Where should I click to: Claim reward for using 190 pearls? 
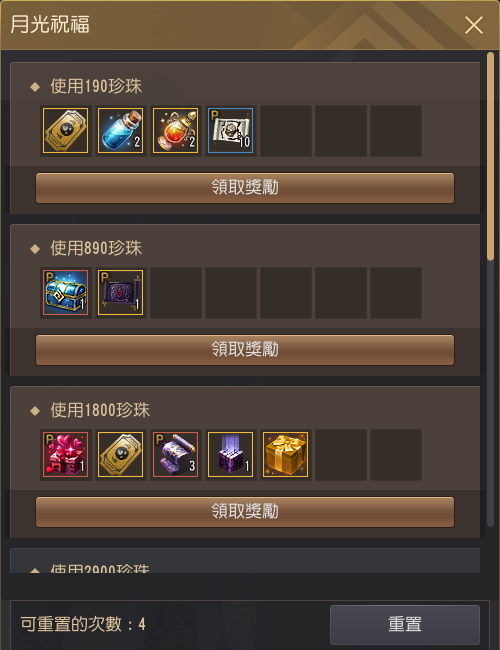245,188
